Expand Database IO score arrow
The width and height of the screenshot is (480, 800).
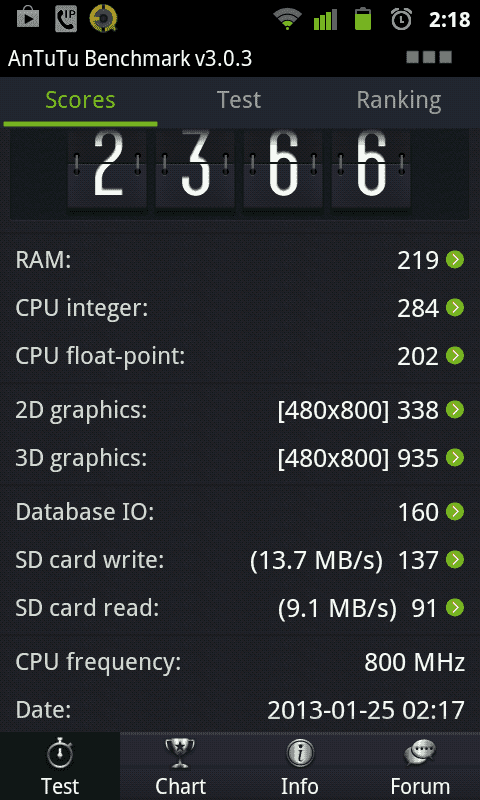(455, 511)
